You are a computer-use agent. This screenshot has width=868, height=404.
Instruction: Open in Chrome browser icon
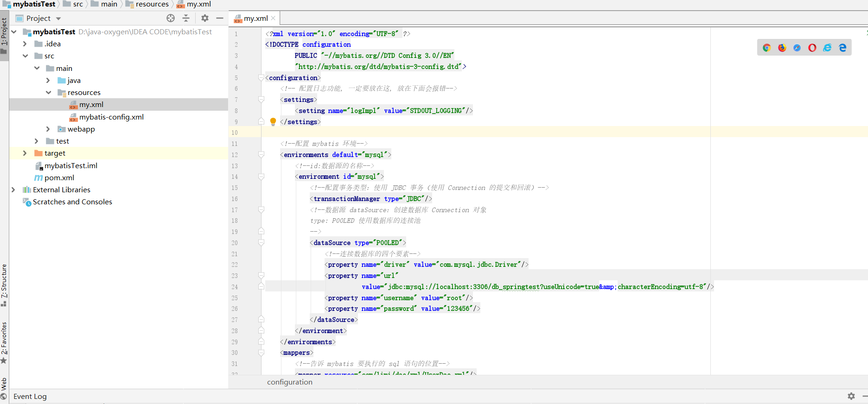766,48
